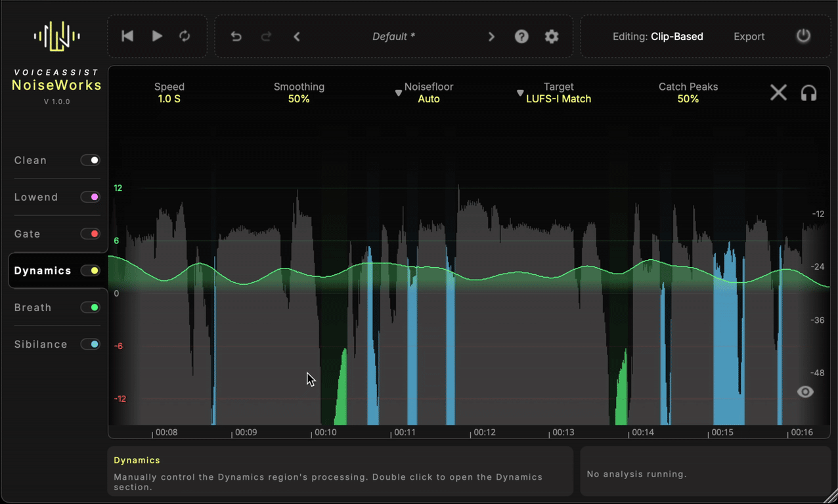Screen dimensions: 838x504
Task: Click the No analysis running status
Action: click(x=636, y=474)
